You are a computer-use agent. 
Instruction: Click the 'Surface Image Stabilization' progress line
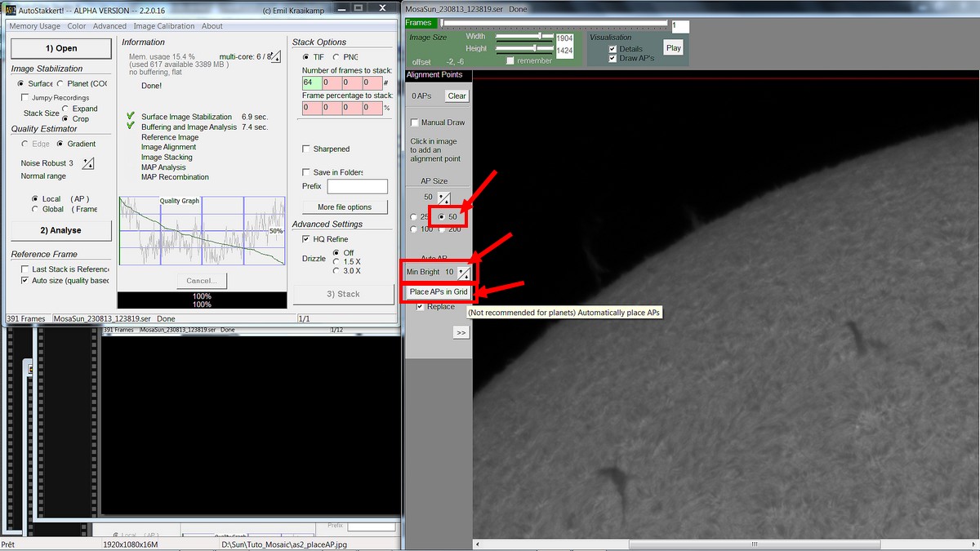(186, 117)
